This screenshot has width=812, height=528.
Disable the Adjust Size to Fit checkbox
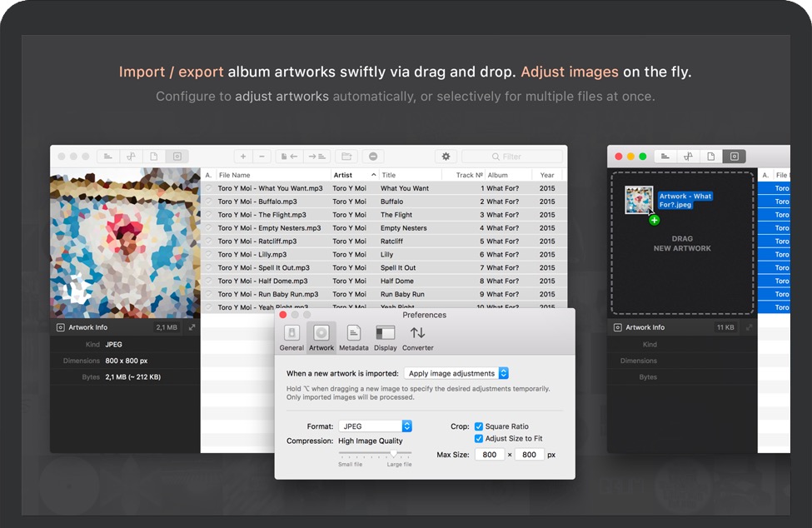(x=479, y=438)
